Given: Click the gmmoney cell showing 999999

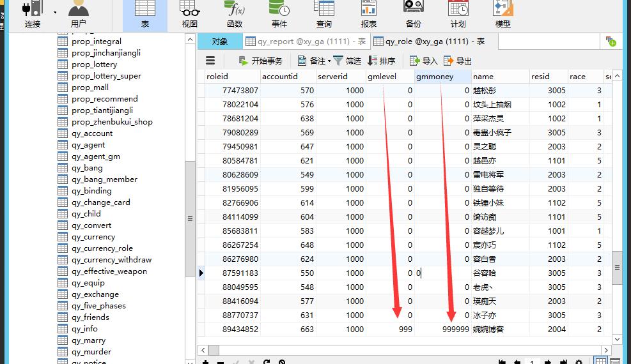Looking at the screenshot, I should [x=443, y=330].
